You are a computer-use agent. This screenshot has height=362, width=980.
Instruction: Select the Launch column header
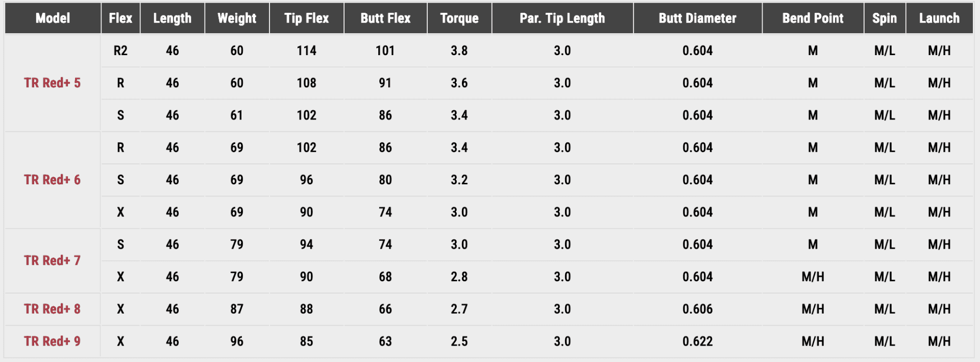point(939,18)
